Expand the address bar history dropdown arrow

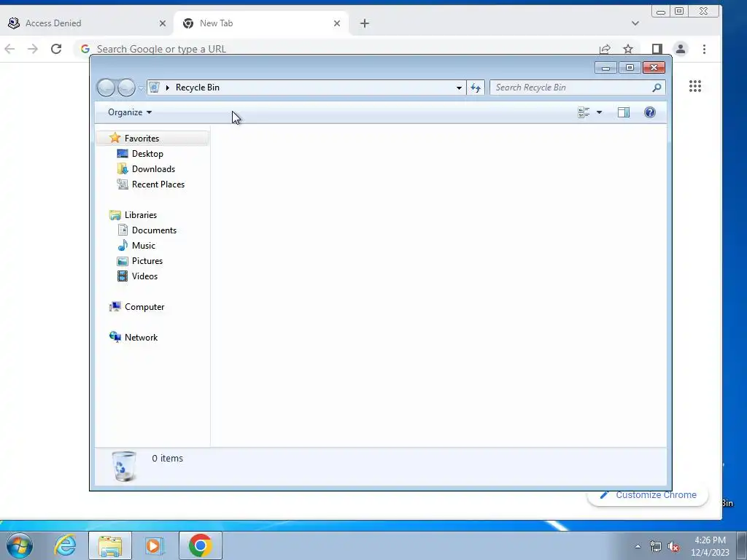click(x=459, y=87)
